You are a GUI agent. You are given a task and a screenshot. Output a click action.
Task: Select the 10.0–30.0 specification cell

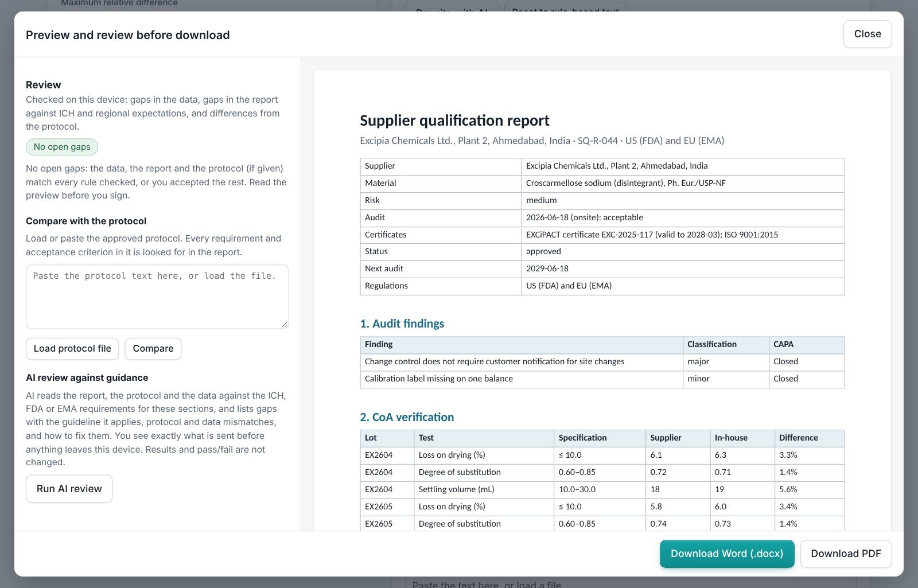click(x=600, y=490)
